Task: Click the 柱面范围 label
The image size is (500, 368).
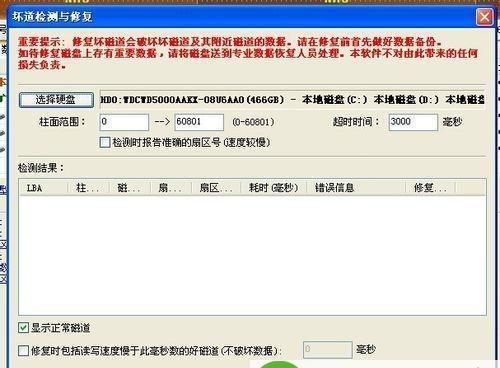Action: tap(62, 122)
